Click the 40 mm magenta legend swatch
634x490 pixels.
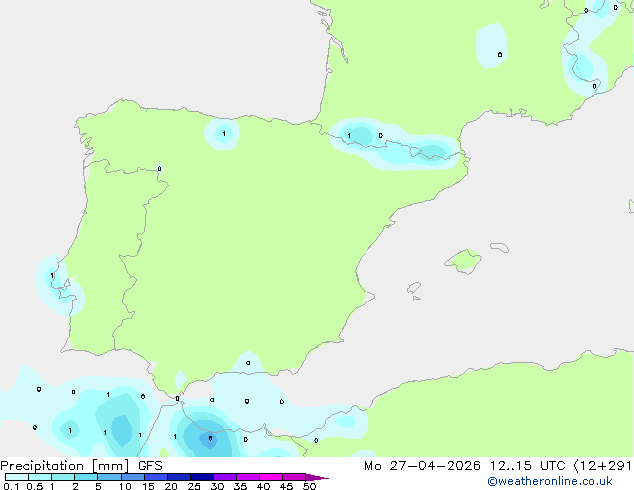[271, 477]
